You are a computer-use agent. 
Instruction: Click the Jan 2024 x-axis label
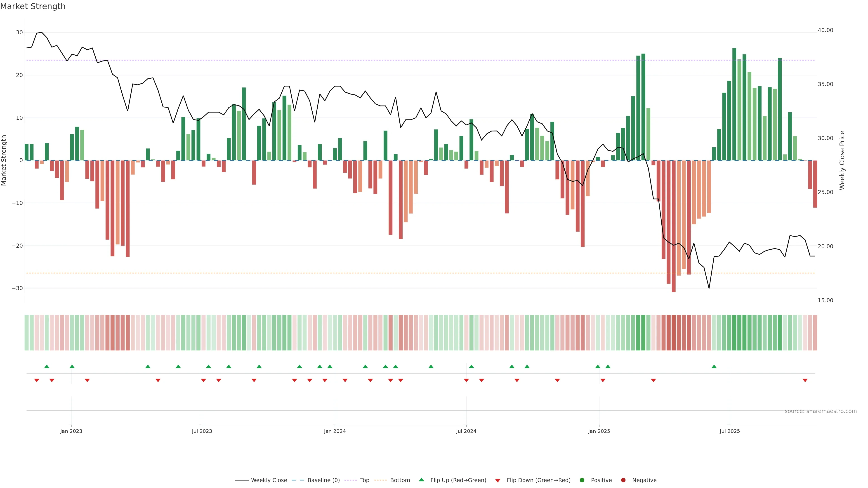click(x=335, y=431)
